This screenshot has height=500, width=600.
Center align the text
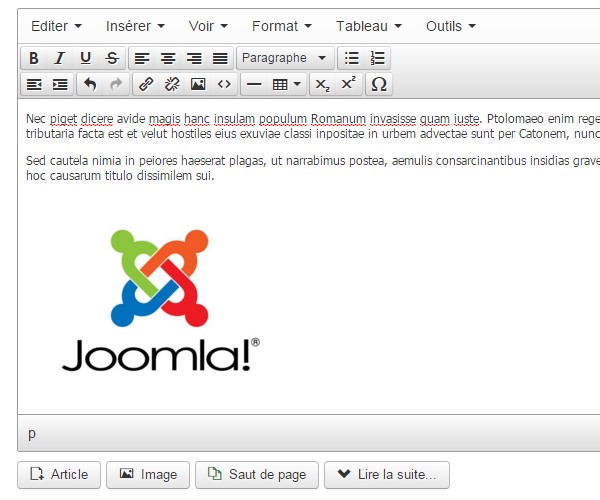click(x=168, y=58)
